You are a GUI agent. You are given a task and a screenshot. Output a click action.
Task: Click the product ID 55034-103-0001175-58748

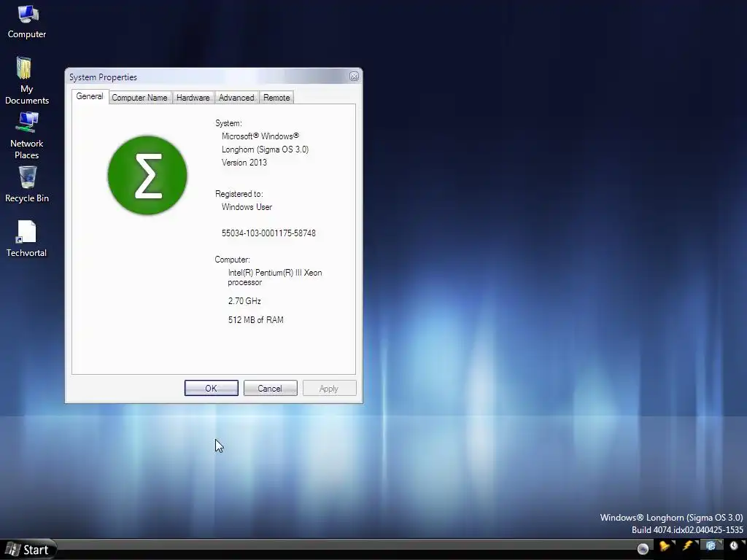[x=268, y=233]
